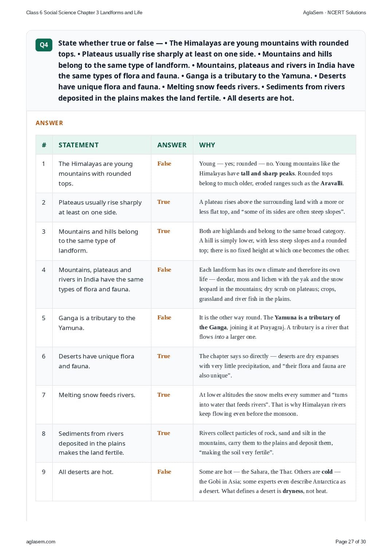Select the 'Melting snow feeds rivers' statement
Viewport: 392px width, 555px height.
coord(97,395)
